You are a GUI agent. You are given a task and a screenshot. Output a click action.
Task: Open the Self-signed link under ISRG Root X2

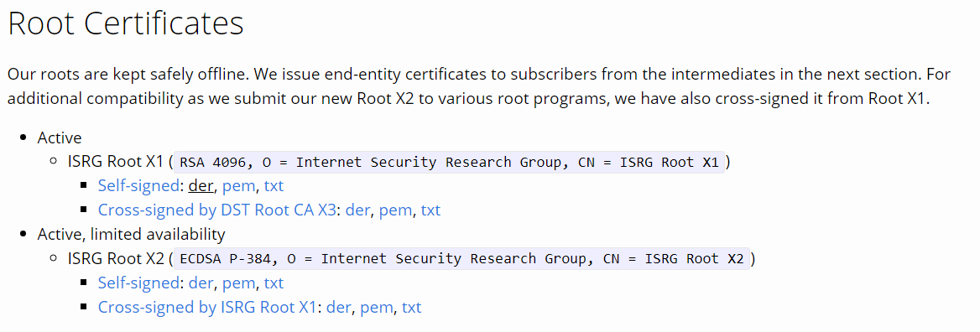click(x=138, y=283)
